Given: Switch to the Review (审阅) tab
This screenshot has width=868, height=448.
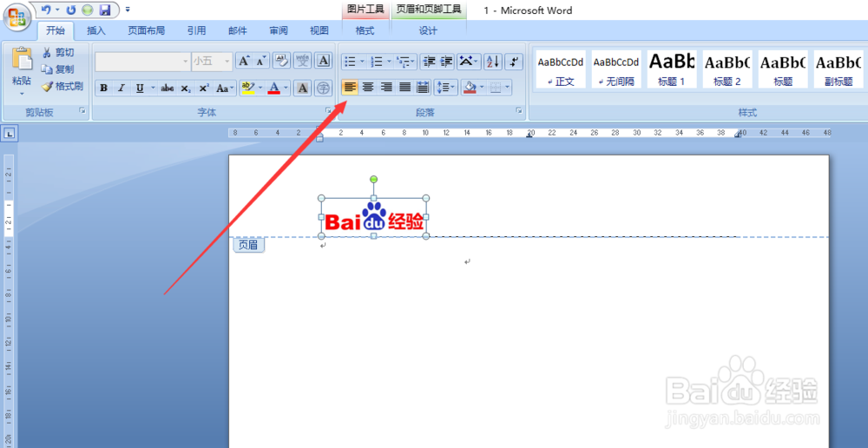Looking at the screenshot, I should 279,31.
